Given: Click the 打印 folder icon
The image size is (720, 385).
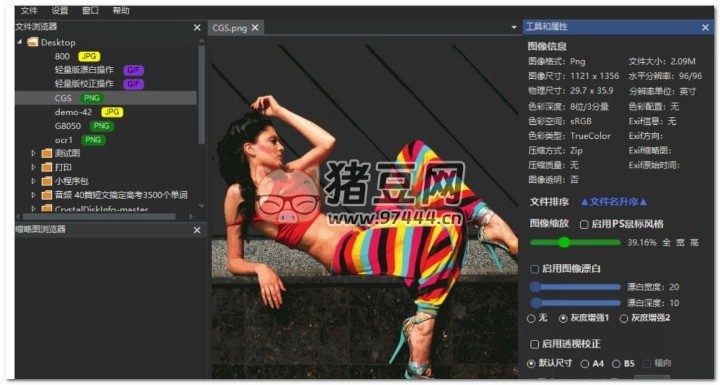Looking at the screenshot, I should tap(46, 167).
